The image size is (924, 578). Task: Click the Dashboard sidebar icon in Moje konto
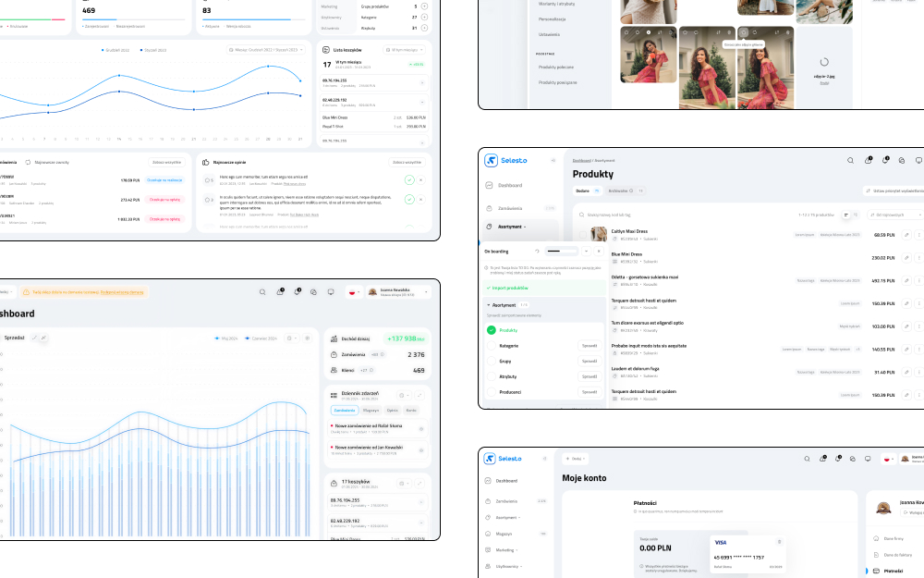point(487,481)
